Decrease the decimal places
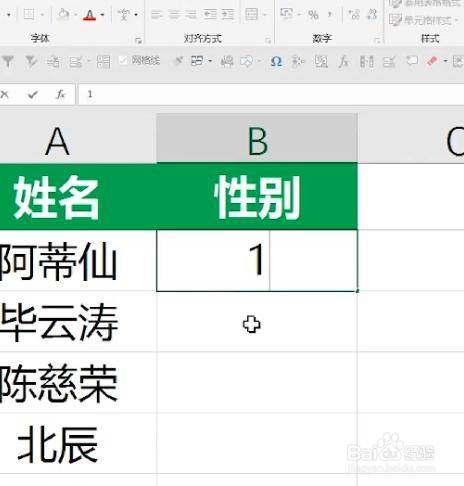 [371, 14]
